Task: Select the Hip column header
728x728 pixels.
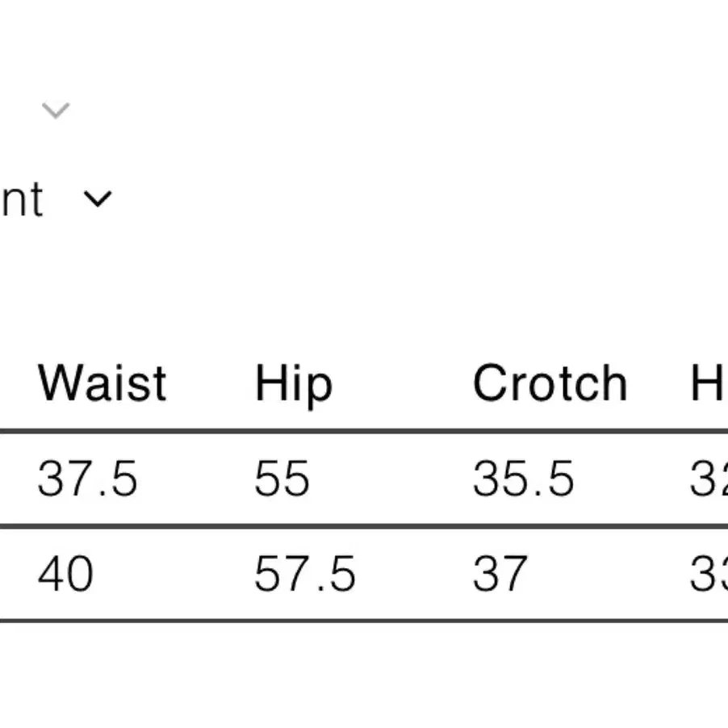Action: pyautogui.click(x=294, y=387)
